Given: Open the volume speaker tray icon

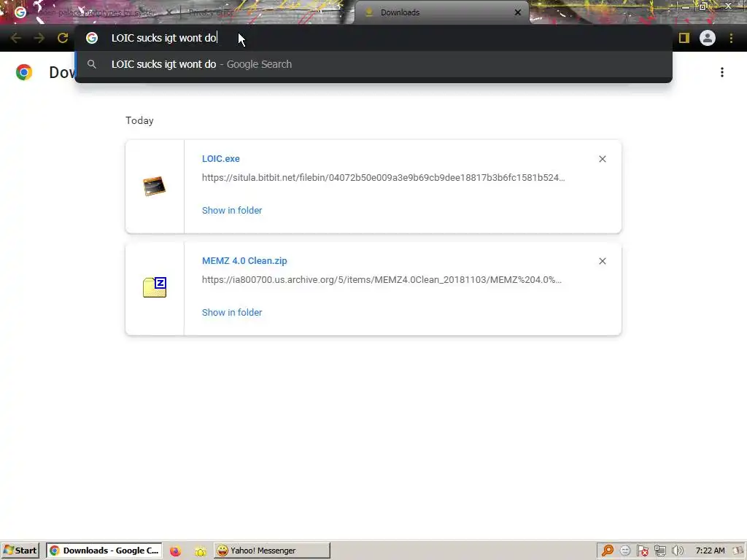Looking at the screenshot, I should [678, 551].
